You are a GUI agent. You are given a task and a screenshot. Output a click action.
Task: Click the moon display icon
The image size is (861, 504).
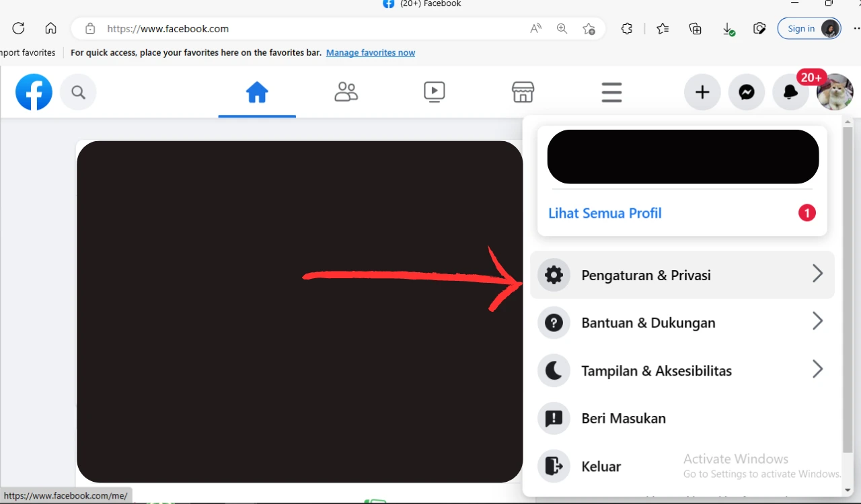554,370
